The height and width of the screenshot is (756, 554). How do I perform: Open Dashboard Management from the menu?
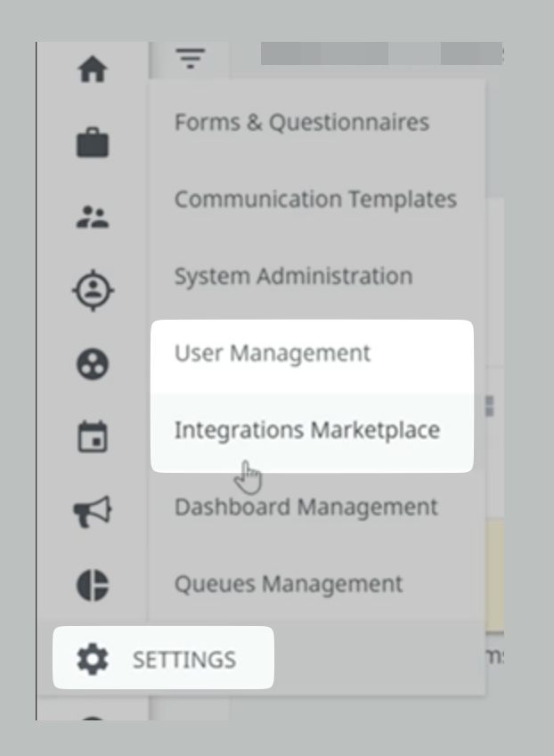pos(306,508)
